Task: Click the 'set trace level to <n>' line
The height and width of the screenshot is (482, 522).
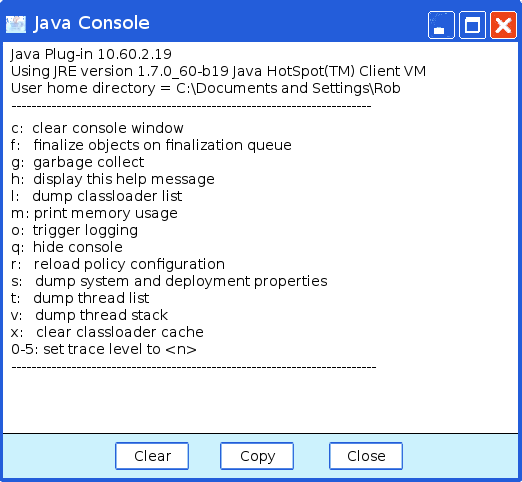Action: 104,349
